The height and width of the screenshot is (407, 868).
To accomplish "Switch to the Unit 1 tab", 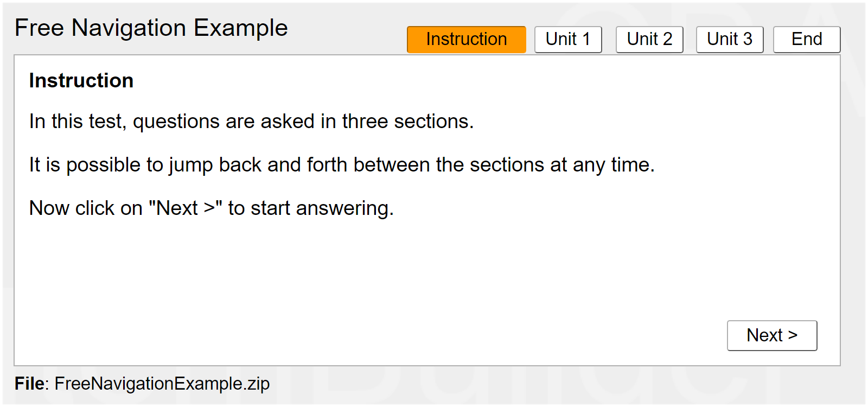I will (x=568, y=40).
